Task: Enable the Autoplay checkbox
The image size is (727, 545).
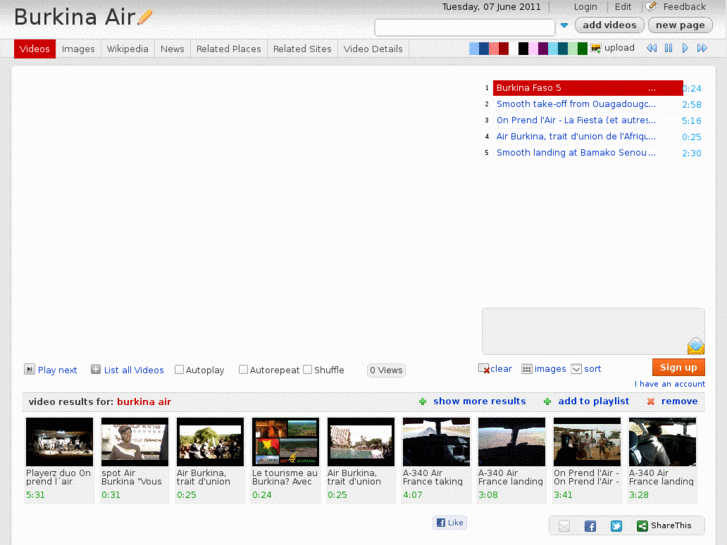Action: 179,370
